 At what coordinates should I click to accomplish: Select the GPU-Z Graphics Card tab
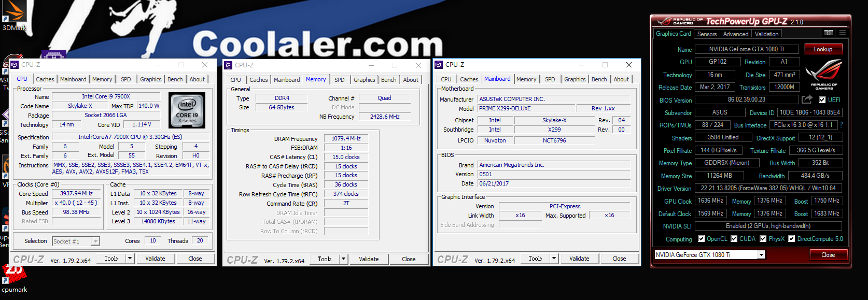pos(673,34)
